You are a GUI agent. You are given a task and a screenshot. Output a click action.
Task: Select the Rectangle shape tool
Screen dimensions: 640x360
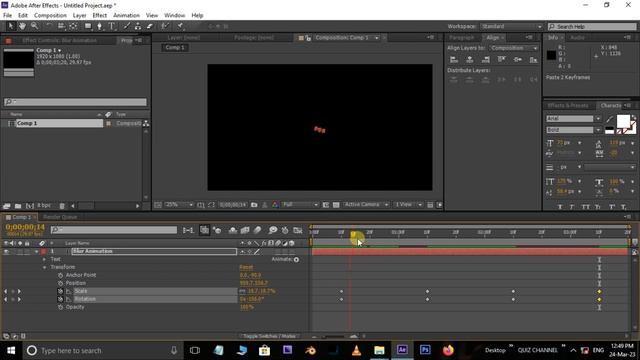[88, 26]
